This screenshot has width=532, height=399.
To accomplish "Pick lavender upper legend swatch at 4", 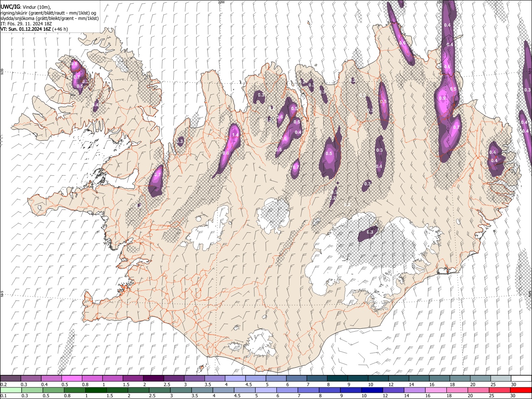I will [235, 379].
